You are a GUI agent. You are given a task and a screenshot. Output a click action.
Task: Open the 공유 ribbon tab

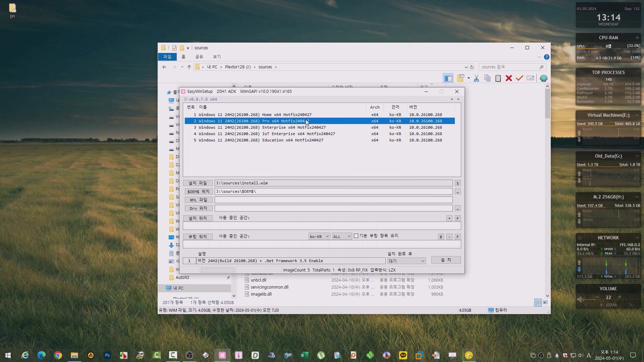tap(199, 57)
